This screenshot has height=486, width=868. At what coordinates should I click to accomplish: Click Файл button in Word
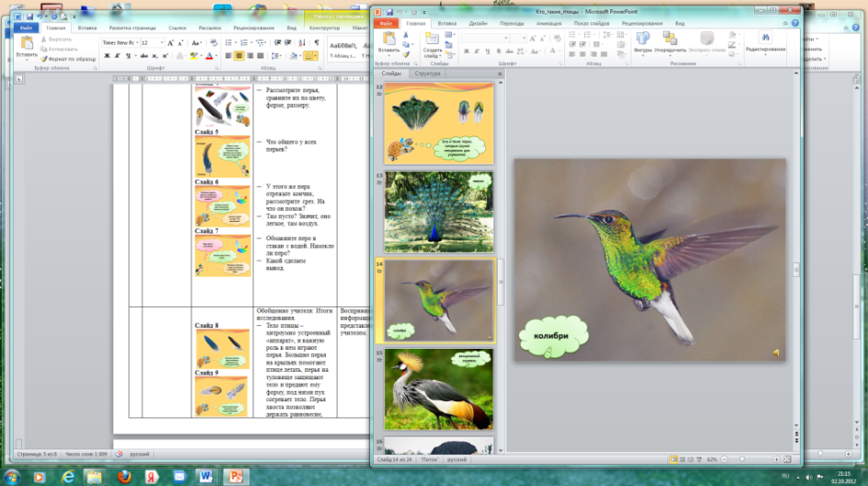pyautogui.click(x=26, y=28)
